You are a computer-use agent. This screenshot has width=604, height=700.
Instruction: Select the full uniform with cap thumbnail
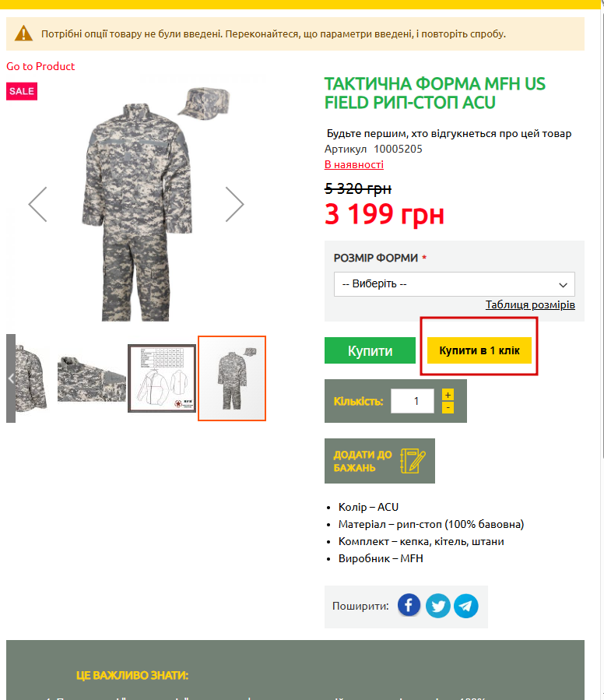232,378
